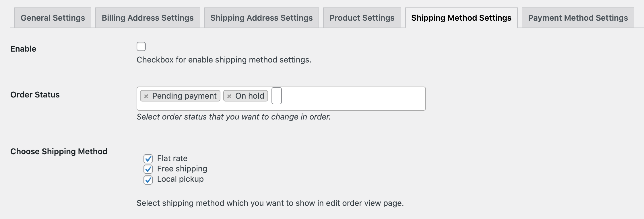Click the search input inside Order Status box

[277, 96]
